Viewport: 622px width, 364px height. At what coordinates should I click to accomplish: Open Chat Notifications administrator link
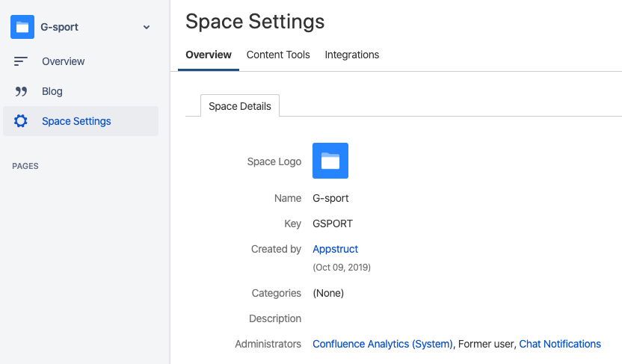(560, 344)
